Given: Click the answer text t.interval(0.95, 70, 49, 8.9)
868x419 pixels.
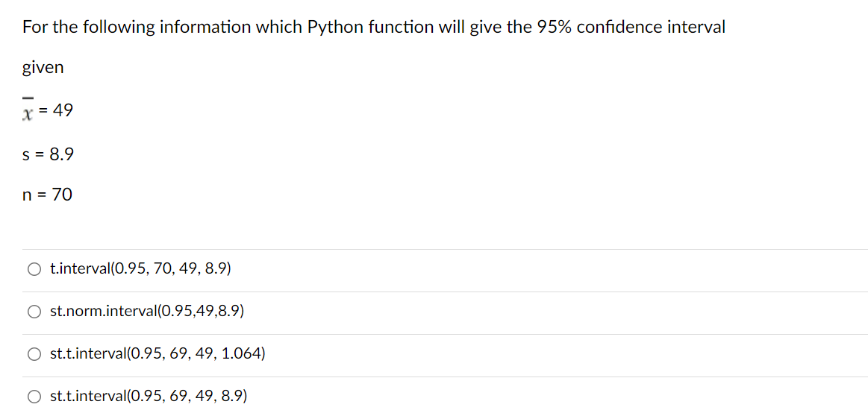Looking at the screenshot, I should click(140, 269).
